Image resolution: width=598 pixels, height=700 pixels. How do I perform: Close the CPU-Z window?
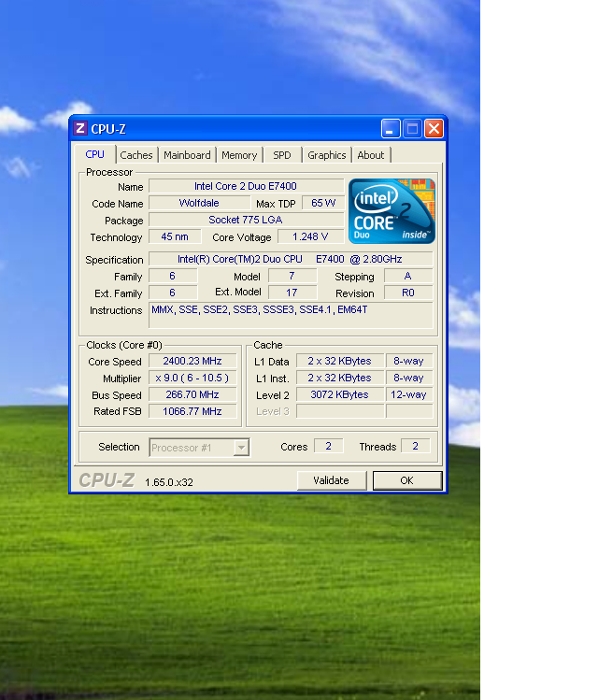point(434,129)
